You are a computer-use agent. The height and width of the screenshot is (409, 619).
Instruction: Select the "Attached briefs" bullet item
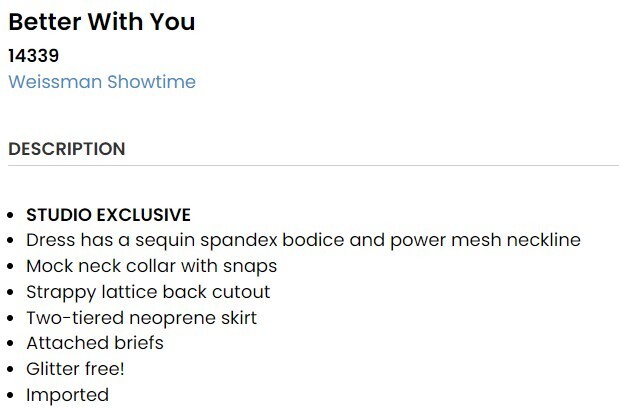coord(94,343)
